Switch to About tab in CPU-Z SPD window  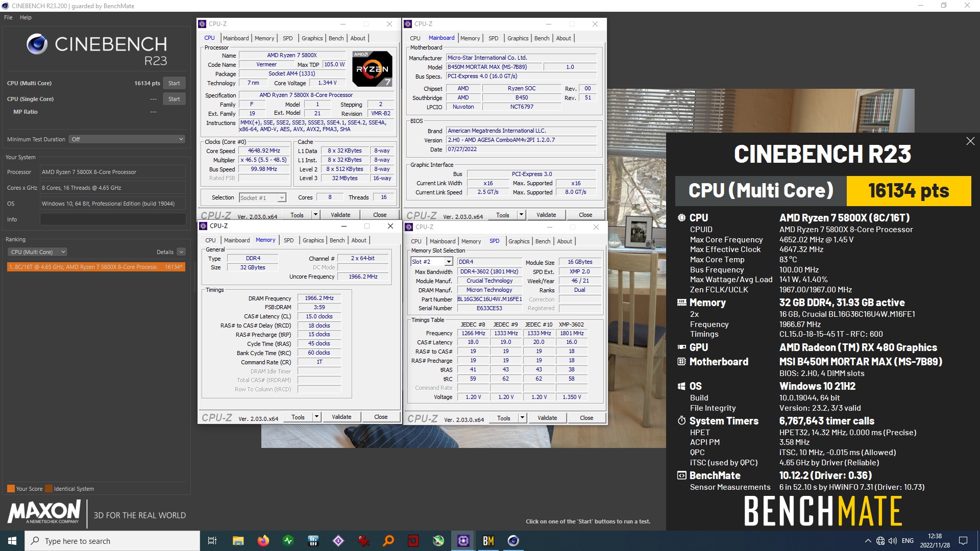[x=564, y=241]
